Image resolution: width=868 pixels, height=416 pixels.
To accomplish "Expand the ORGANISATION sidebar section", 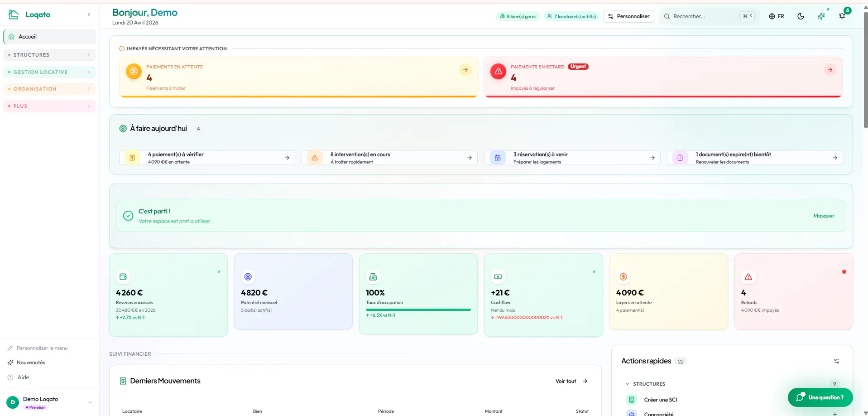I will pyautogui.click(x=49, y=89).
